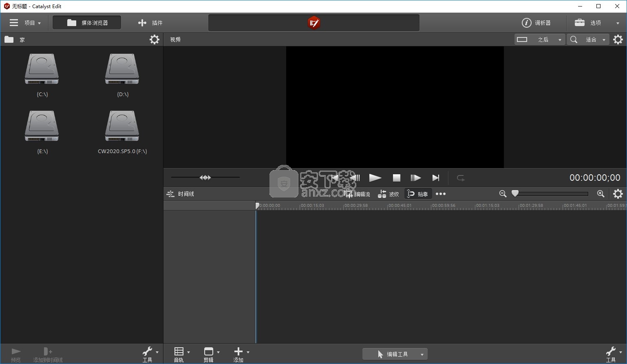Click the playhead marker at 00:00:00:00
Screen dimensions: 627x364
(257, 206)
